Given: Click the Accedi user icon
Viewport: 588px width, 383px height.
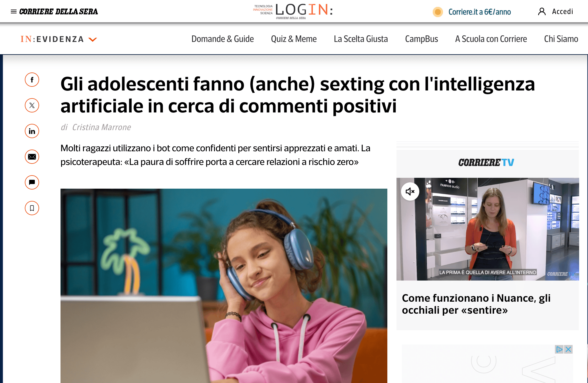Looking at the screenshot, I should click(541, 12).
